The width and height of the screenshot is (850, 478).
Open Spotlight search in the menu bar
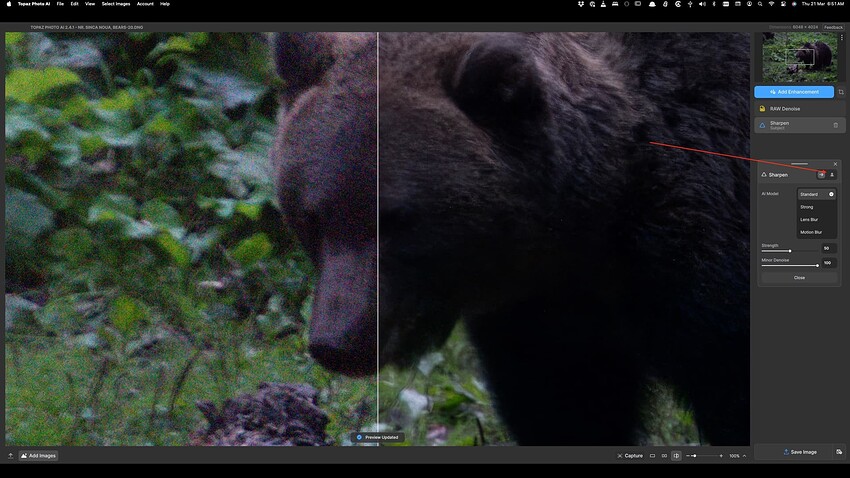click(760, 4)
